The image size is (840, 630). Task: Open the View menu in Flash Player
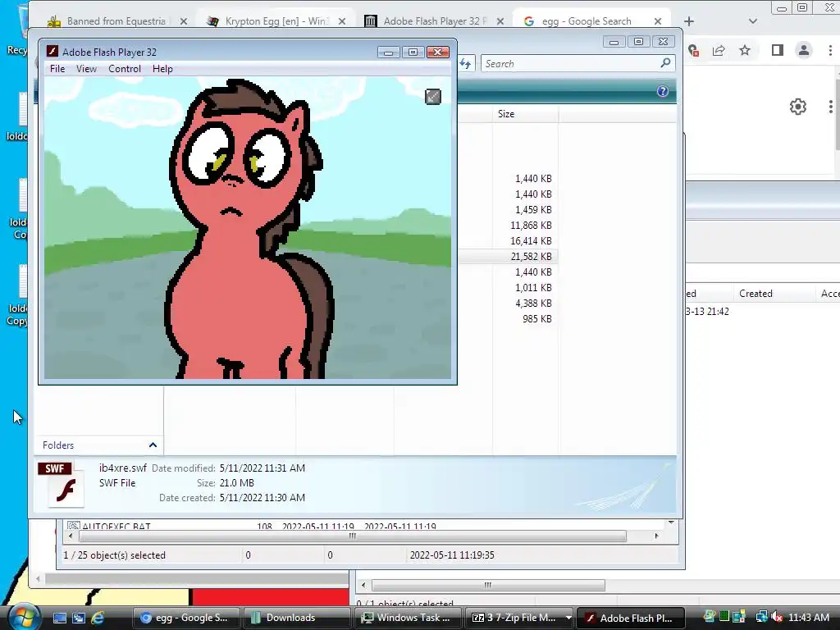click(86, 69)
